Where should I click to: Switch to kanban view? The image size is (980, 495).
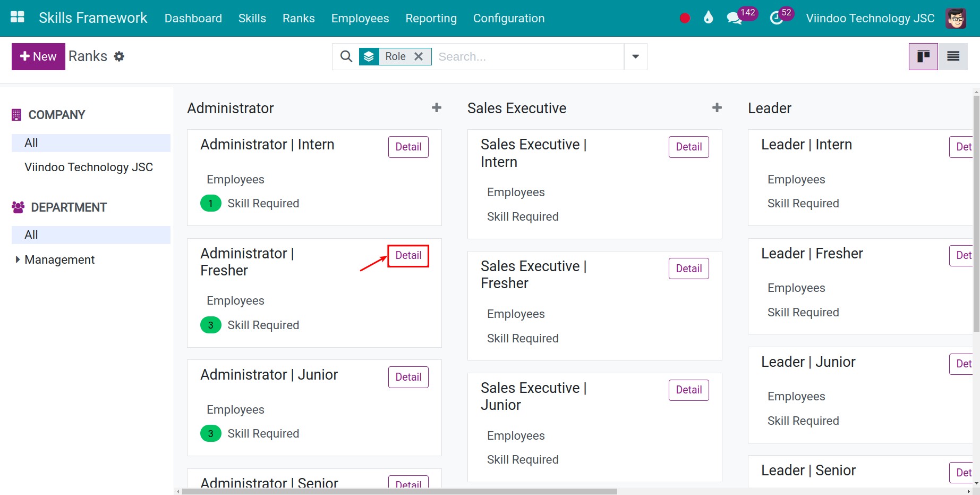[x=923, y=56]
